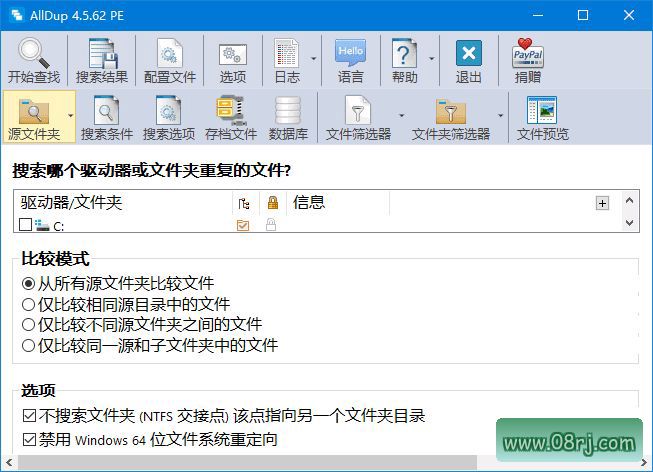653x472 pixels.
Task: Click the 退出 exit button
Action: point(469,61)
